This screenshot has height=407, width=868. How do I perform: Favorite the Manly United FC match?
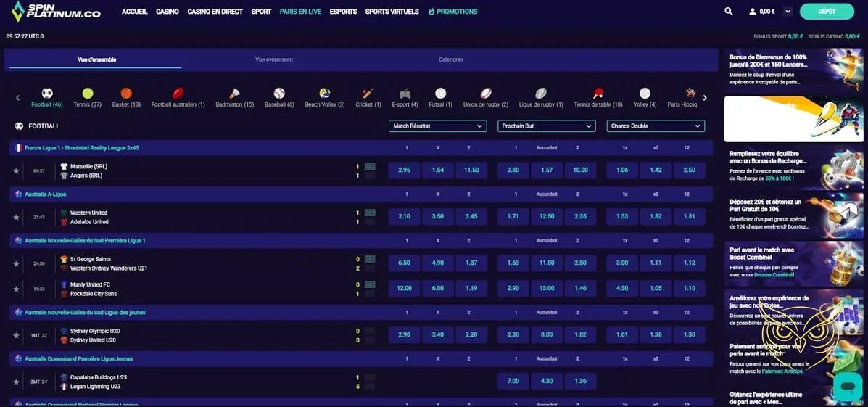tap(16, 289)
